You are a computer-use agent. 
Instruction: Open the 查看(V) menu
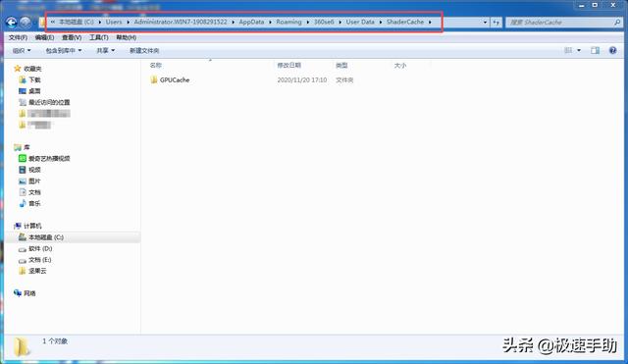coord(72,37)
